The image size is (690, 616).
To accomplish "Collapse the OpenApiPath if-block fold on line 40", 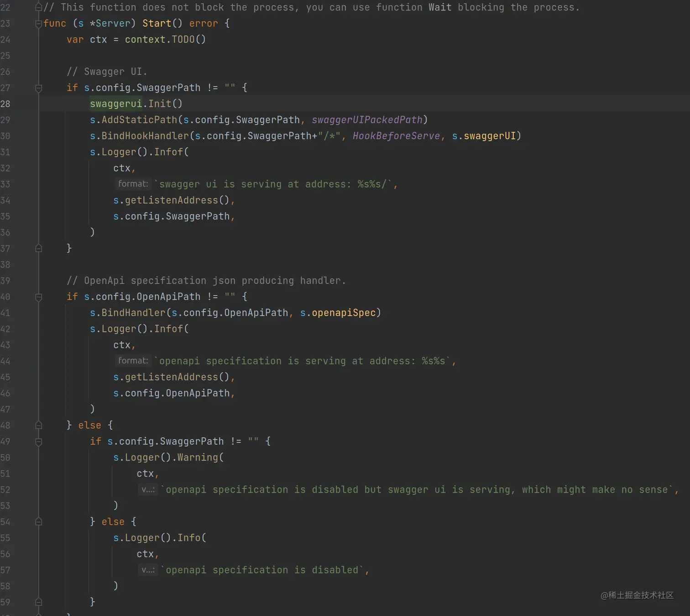I will pos(39,297).
